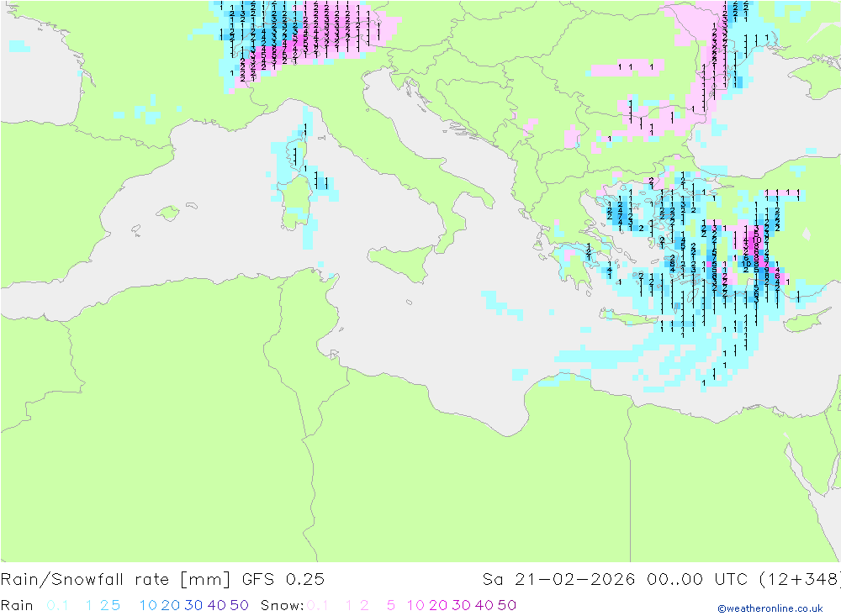Image resolution: width=841 pixels, height=616 pixels.
Task: Click the date "Sa 21-02-2026" text
Action: pyautogui.click(x=559, y=580)
